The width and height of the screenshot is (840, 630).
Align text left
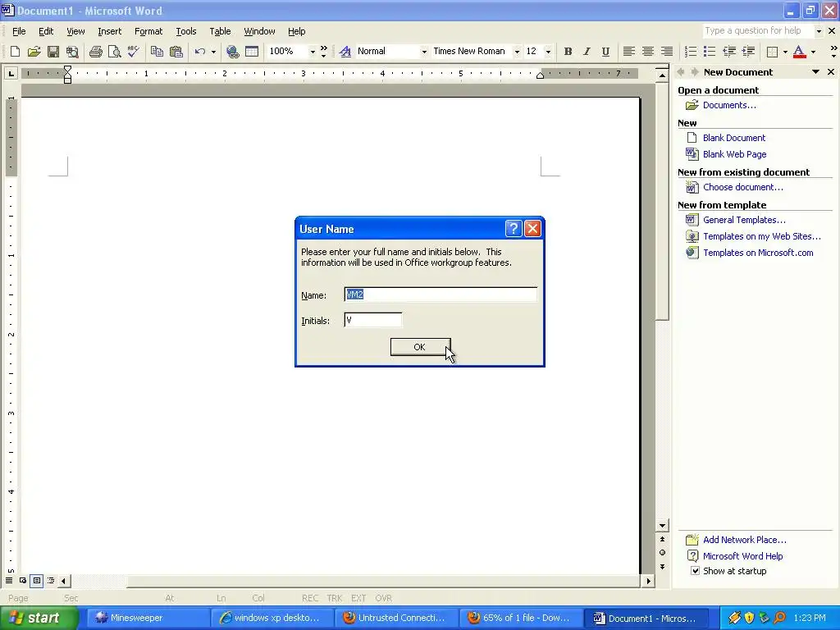pyautogui.click(x=628, y=52)
